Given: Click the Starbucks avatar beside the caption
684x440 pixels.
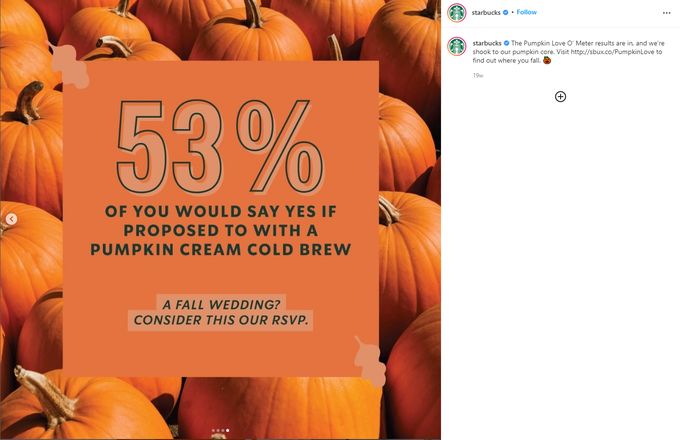Looking at the screenshot, I should tap(456, 46).
